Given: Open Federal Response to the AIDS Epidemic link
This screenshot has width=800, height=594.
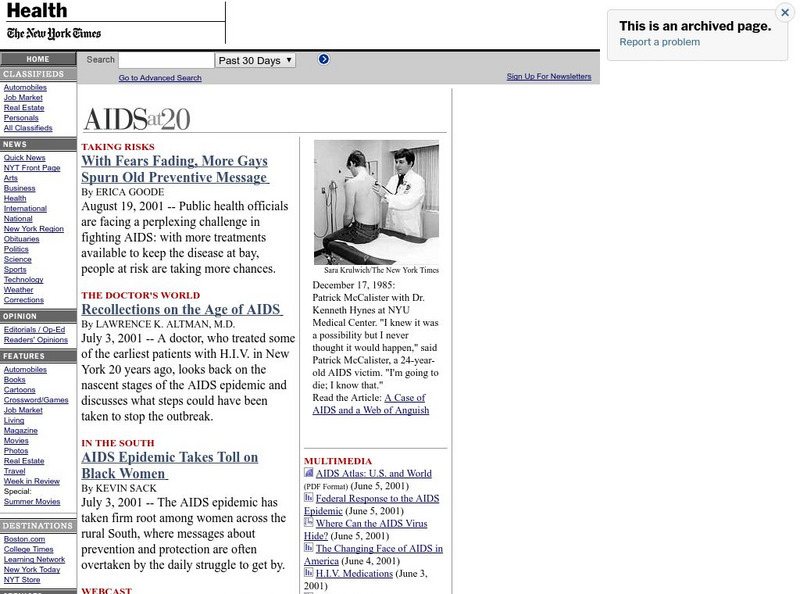Looking at the screenshot, I should pyautogui.click(x=371, y=505).
